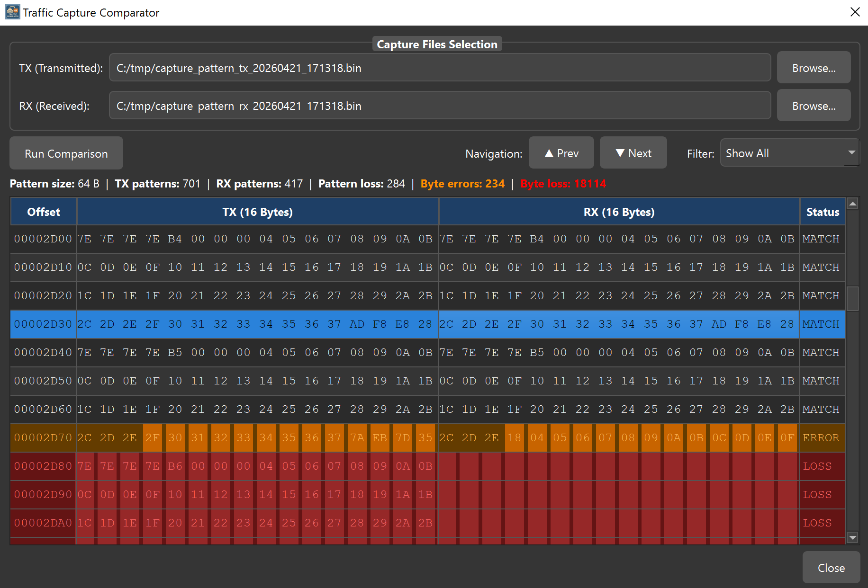Click TX byte AD in row 00002D30
868x588 pixels.
click(357, 324)
